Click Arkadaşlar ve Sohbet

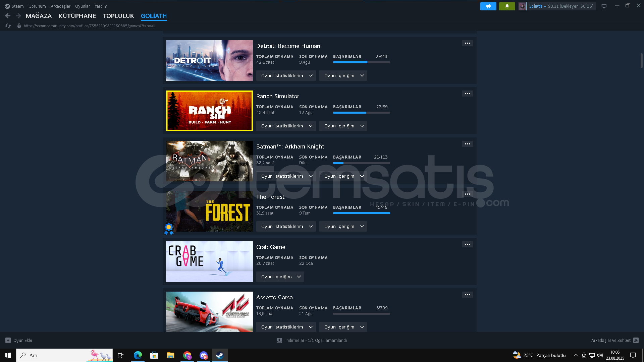coord(611,340)
